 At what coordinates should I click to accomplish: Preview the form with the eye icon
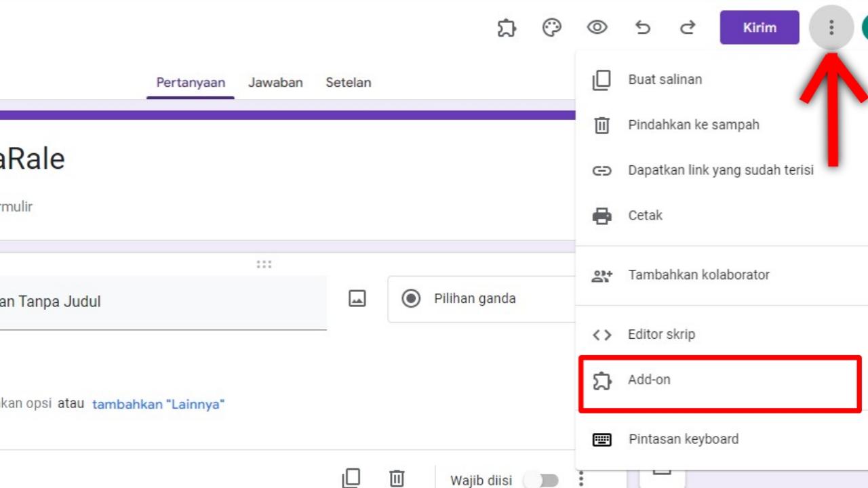tap(597, 28)
